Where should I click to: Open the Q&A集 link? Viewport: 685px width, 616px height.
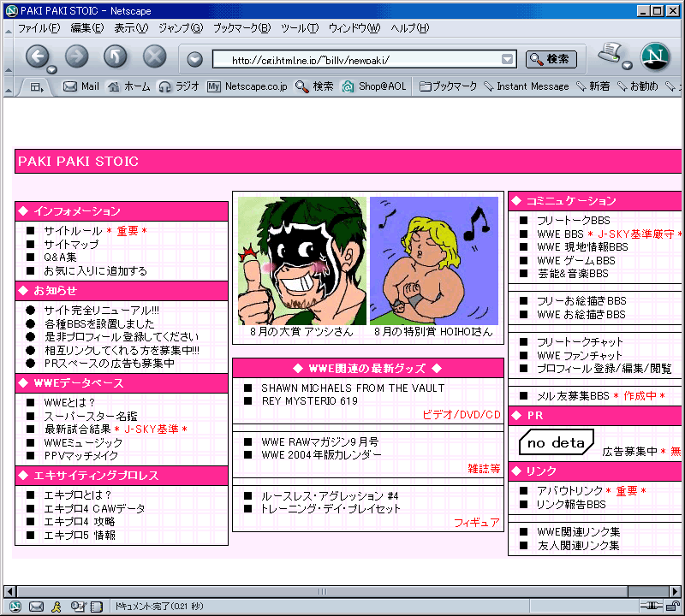(60, 258)
